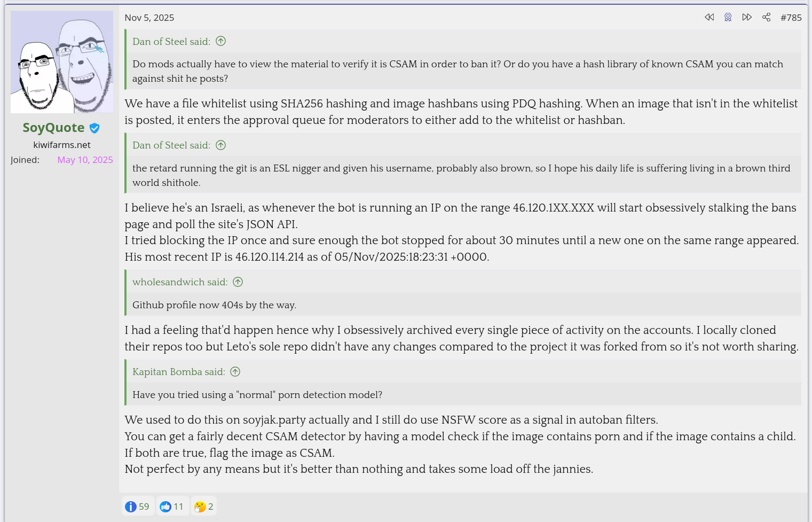Screen dimensions: 812x522
Task: Click "Dan of Steel said:" above the ESL quote
Action: (x=171, y=145)
